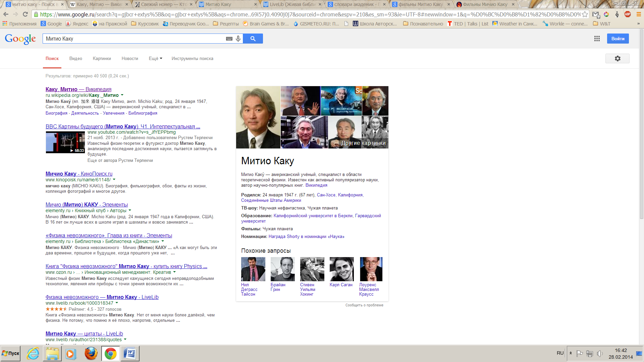Switch to Каку, Митио Википедия browser tab
Screen dimensions: 644x362
99,4
